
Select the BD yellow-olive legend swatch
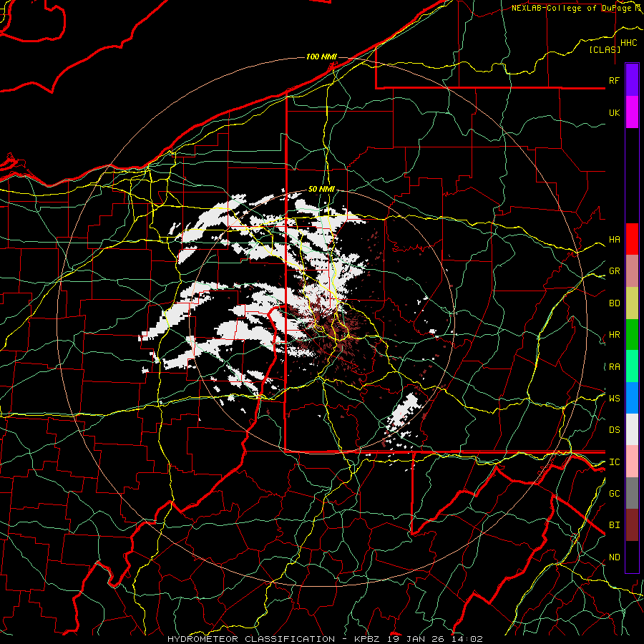click(632, 303)
